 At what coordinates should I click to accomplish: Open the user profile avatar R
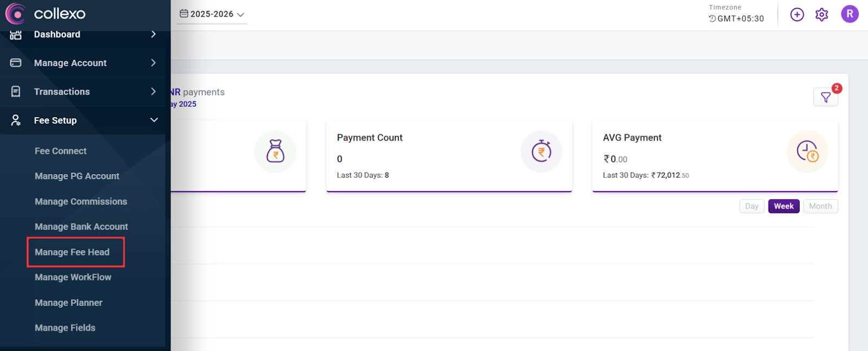tap(849, 14)
